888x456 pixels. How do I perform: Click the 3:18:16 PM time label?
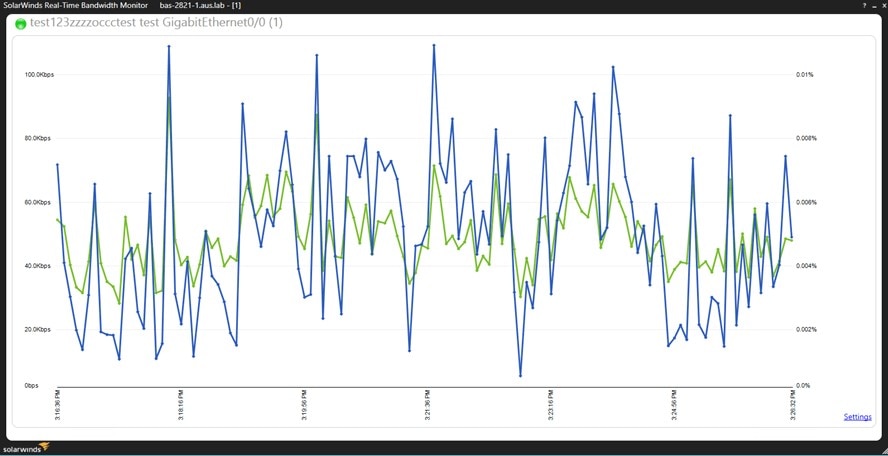point(181,404)
